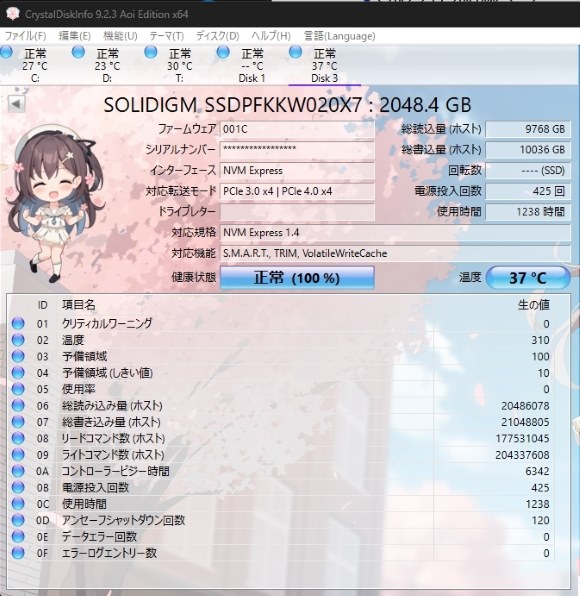Click the masked serial number field
The image size is (580, 596).
point(297,150)
